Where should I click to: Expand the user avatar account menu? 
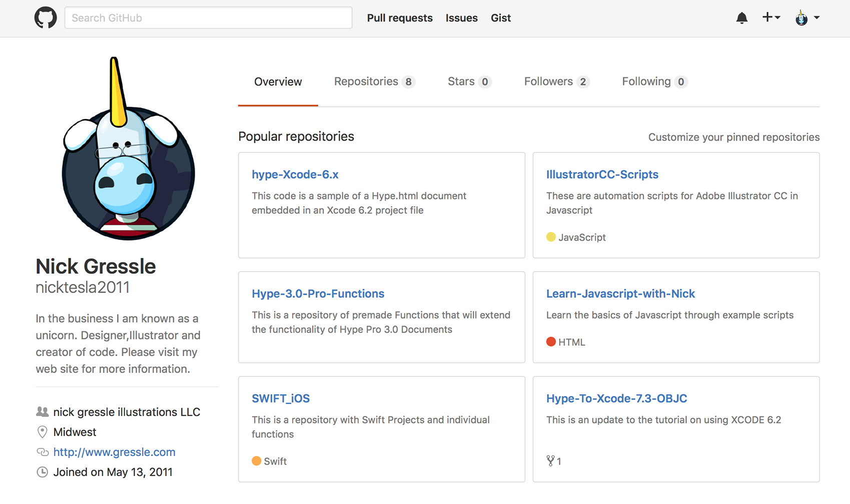pos(807,17)
